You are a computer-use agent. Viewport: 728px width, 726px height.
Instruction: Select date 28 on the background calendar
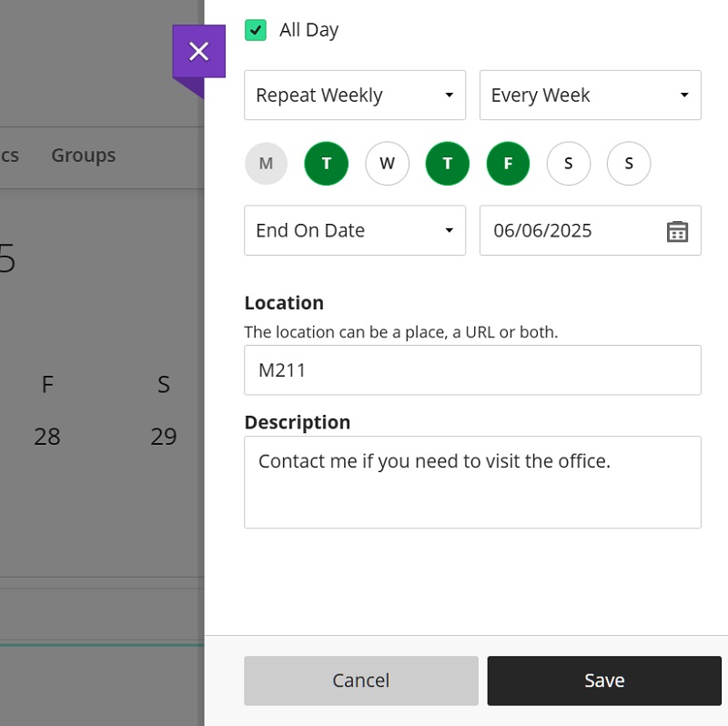coord(47,437)
